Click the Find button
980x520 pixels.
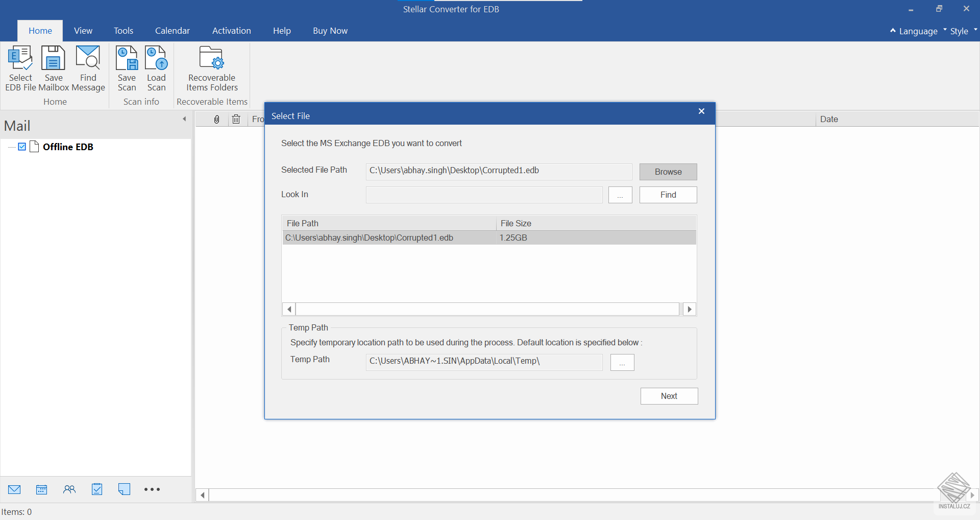668,195
